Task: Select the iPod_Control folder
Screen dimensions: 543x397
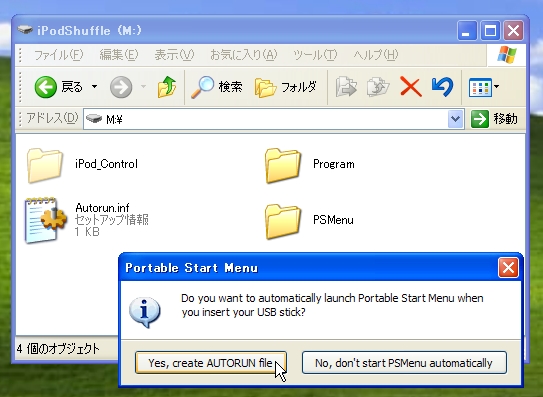Action: (82, 164)
